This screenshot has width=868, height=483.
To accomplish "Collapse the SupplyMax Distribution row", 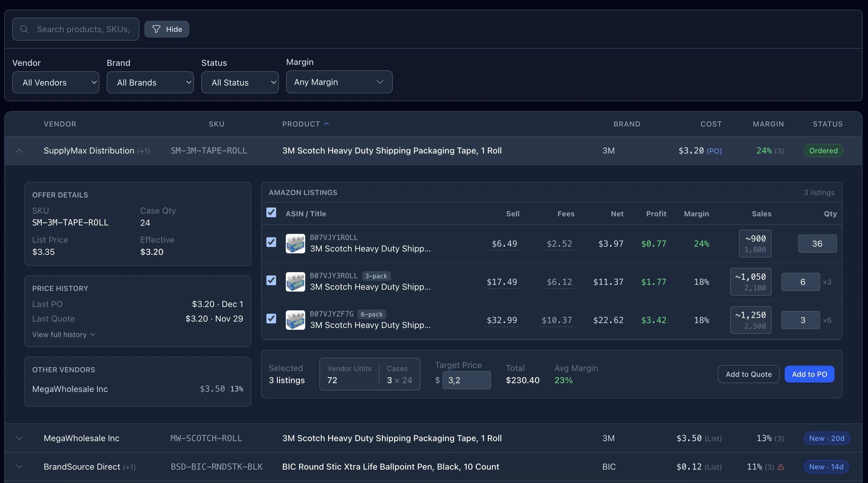I will [x=19, y=150].
